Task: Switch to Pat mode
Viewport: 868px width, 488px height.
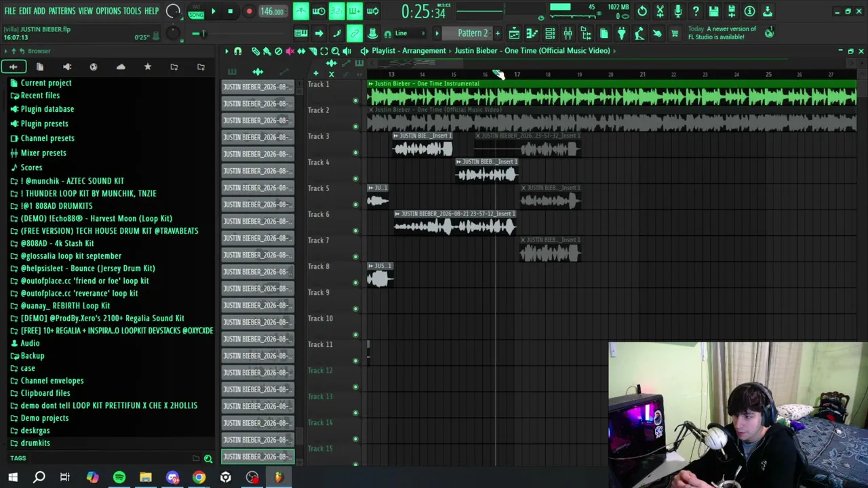Action: tap(196, 7)
